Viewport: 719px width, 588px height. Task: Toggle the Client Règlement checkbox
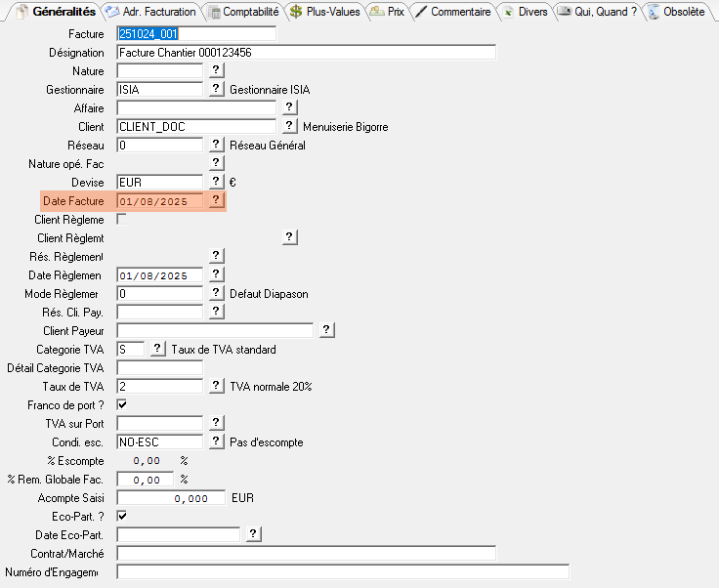(x=122, y=219)
